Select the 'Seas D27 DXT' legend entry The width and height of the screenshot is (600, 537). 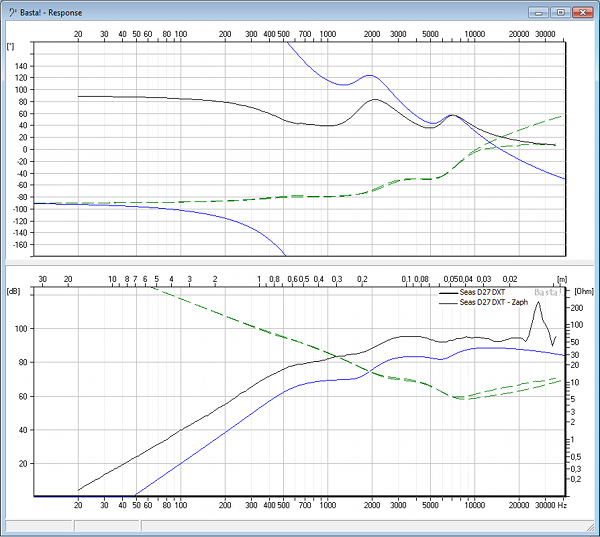484,293
